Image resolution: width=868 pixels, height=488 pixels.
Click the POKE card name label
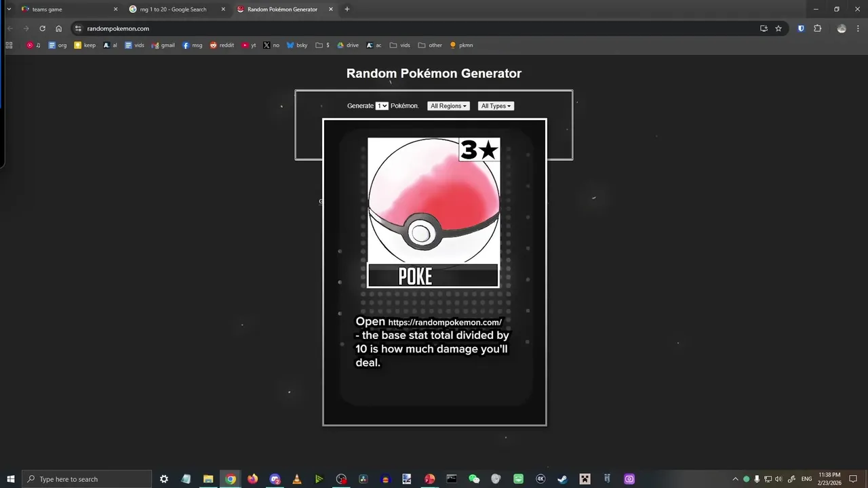[414, 277]
